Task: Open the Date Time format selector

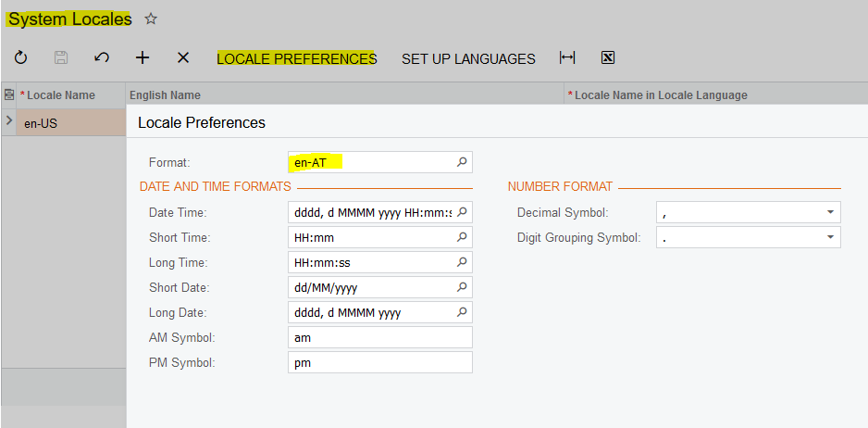Action: coord(462,212)
